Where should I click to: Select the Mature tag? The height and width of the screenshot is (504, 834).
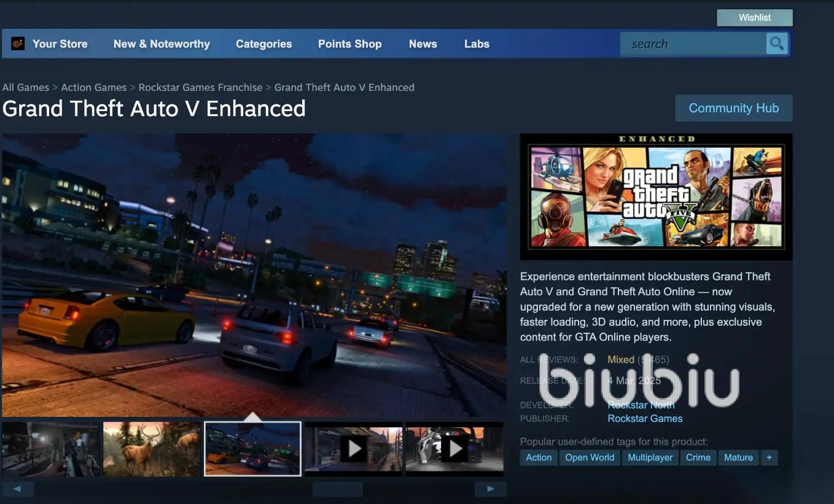click(x=738, y=457)
